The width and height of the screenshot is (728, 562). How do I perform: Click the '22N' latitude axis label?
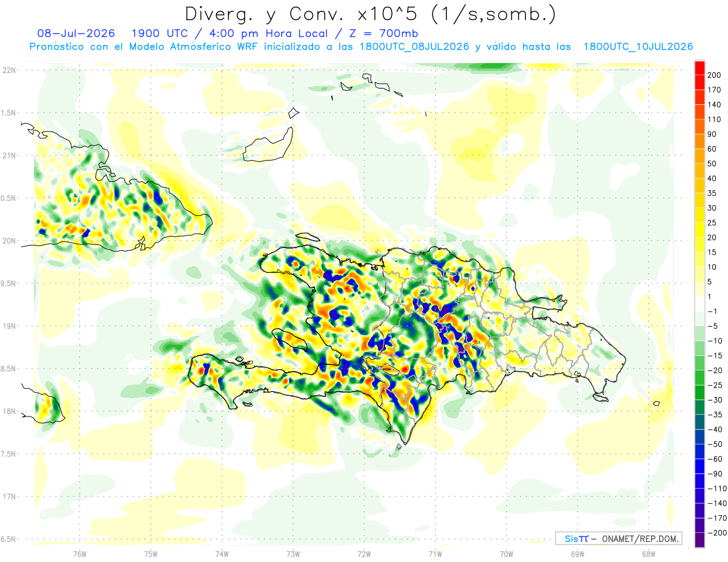tap(8, 70)
